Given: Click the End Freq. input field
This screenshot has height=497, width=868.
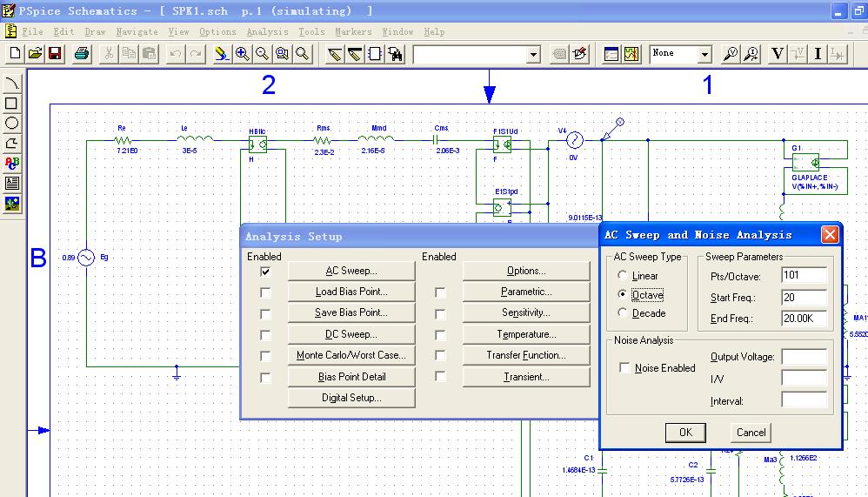Looking at the screenshot, I should [x=805, y=319].
